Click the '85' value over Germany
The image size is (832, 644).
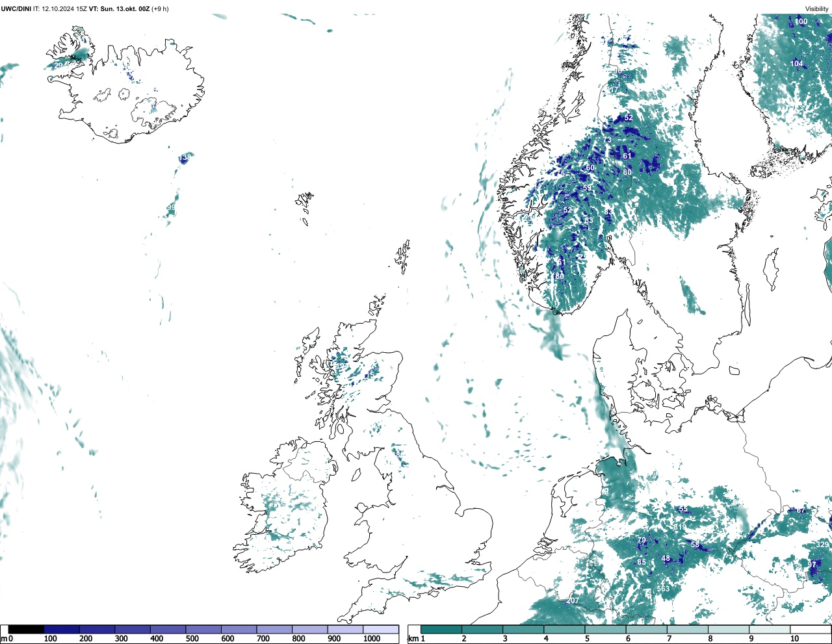point(642,562)
